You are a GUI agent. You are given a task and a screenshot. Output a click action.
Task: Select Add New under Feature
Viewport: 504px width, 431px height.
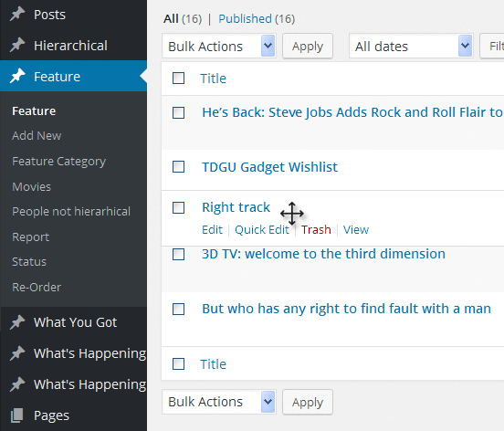click(x=37, y=136)
